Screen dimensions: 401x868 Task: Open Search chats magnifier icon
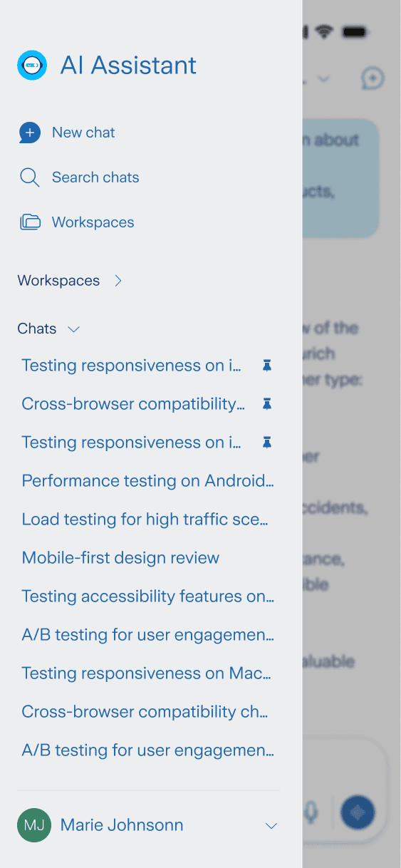point(29,177)
